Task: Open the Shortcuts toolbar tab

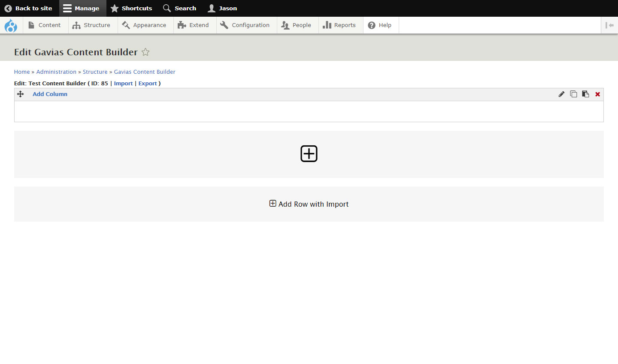Action: [131, 8]
